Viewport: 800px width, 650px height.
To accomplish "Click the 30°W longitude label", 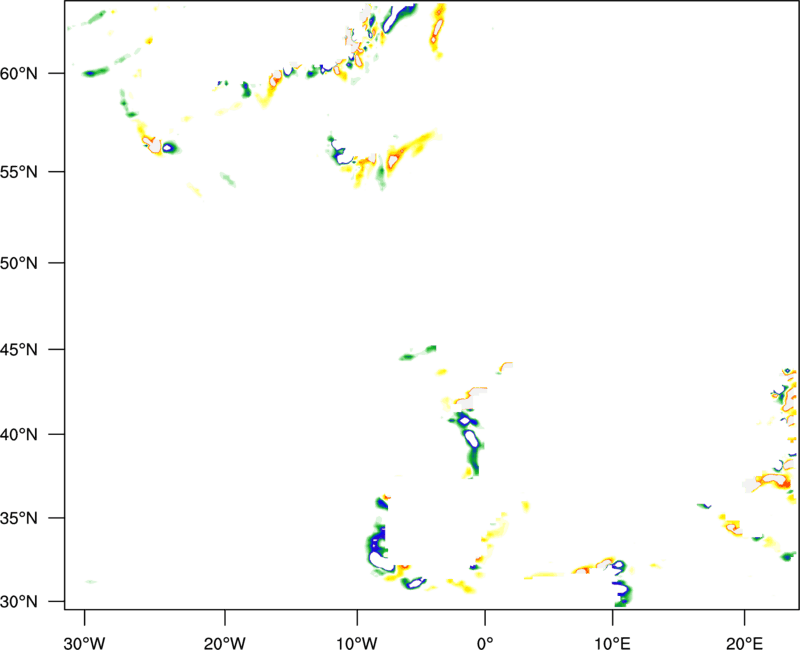I will [x=85, y=643].
